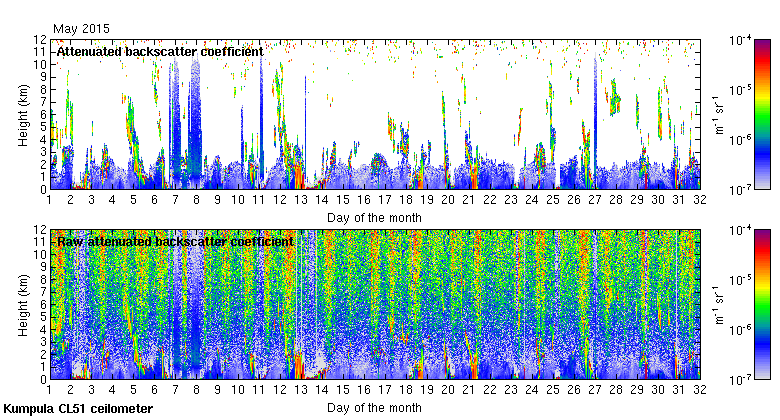The width and height of the screenshot is (780, 420).
Task: Click the narrow blue streak at day 27 in upper plot
Action: point(595,119)
